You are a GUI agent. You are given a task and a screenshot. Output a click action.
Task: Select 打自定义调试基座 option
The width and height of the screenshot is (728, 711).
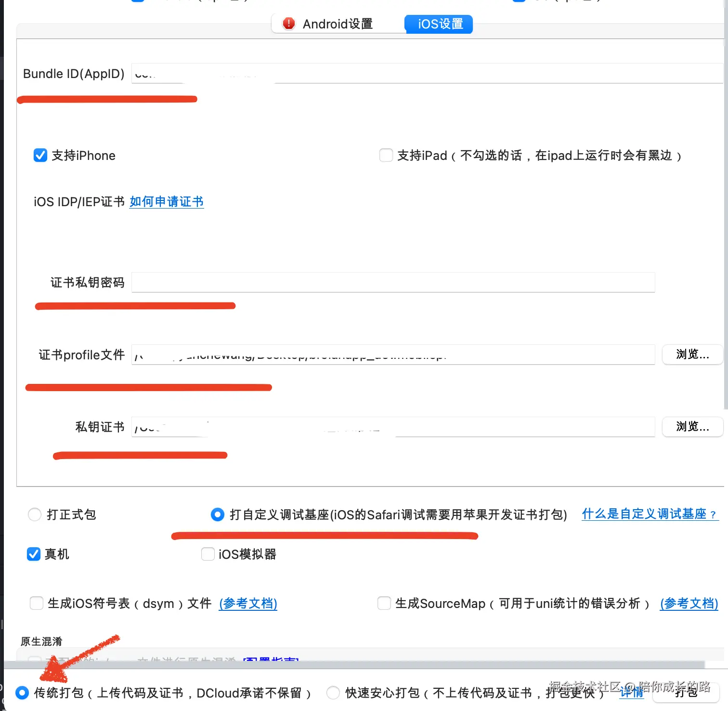point(218,514)
